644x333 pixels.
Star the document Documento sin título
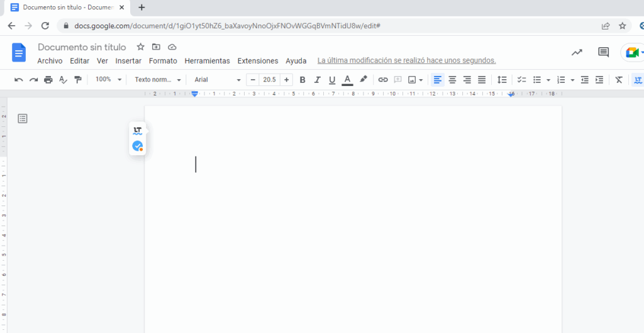[140, 47]
